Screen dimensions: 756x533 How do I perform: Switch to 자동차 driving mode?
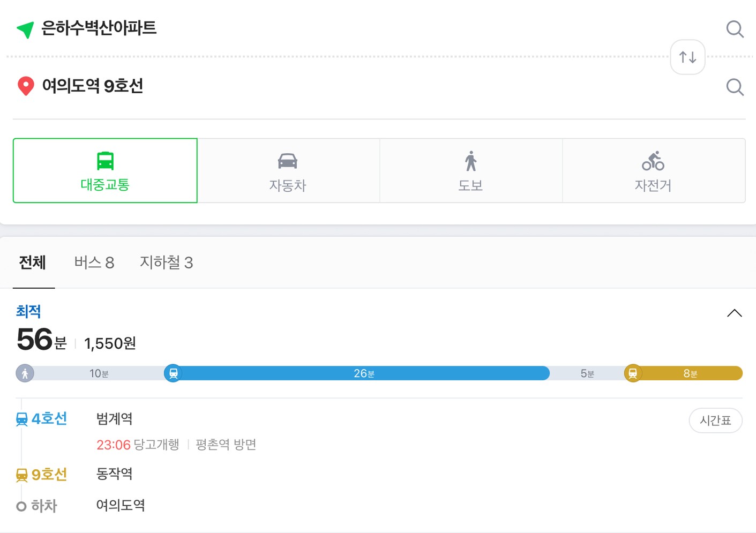(288, 170)
